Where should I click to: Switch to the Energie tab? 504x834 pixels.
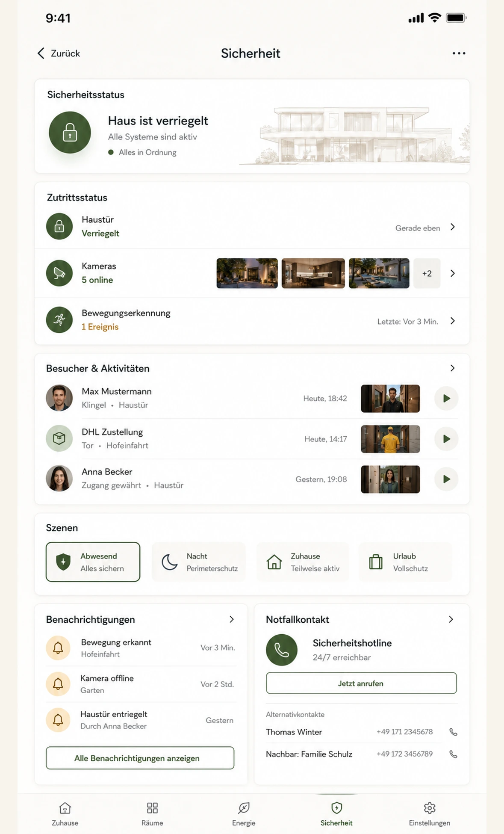(x=244, y=814)
